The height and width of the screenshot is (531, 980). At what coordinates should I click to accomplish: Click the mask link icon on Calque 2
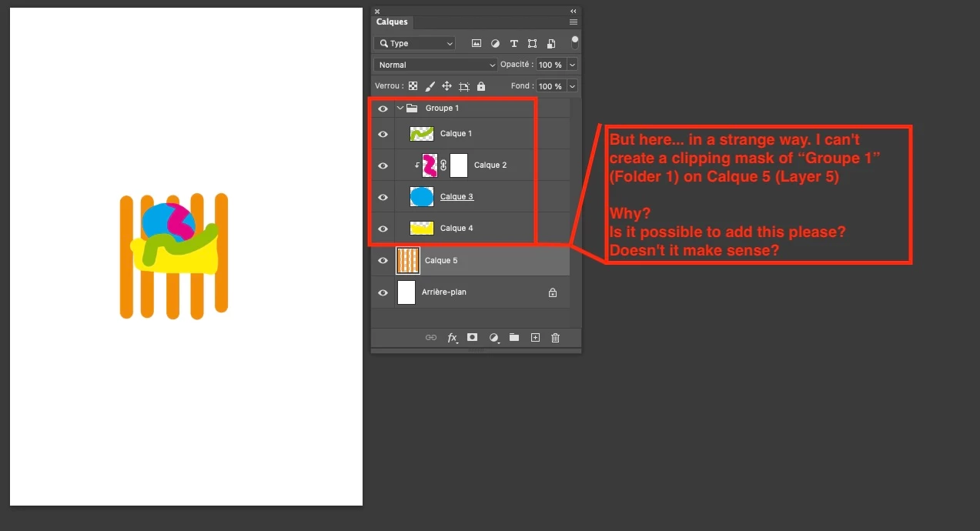tap(443, 165)
